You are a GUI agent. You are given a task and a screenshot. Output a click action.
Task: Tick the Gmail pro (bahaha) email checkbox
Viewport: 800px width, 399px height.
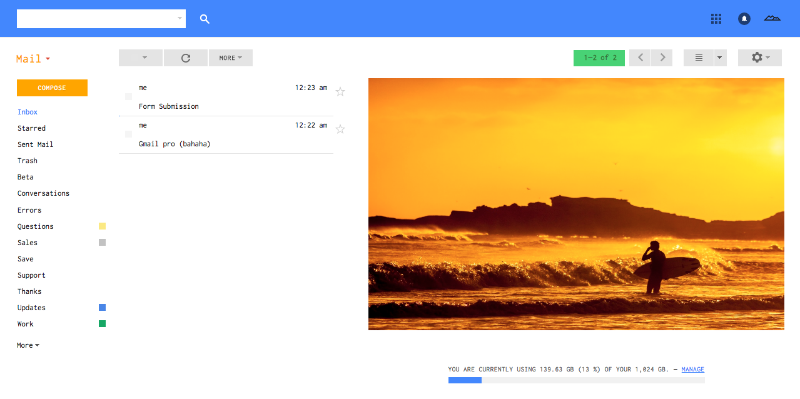click(129, 134)
